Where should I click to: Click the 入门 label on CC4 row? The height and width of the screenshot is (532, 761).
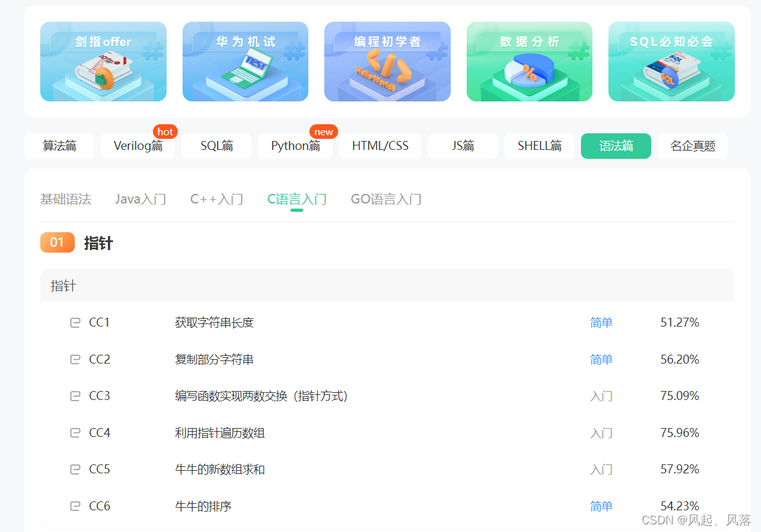pos(601,432)
